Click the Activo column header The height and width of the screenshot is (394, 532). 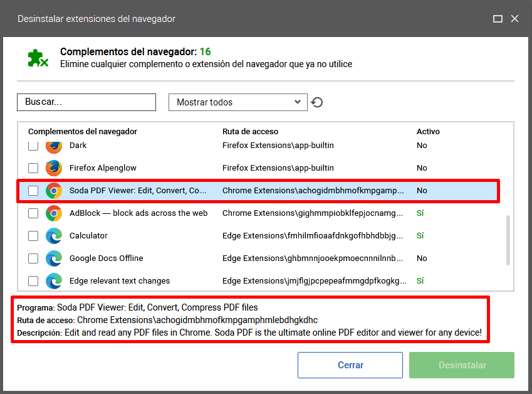(x=428, y=132)
